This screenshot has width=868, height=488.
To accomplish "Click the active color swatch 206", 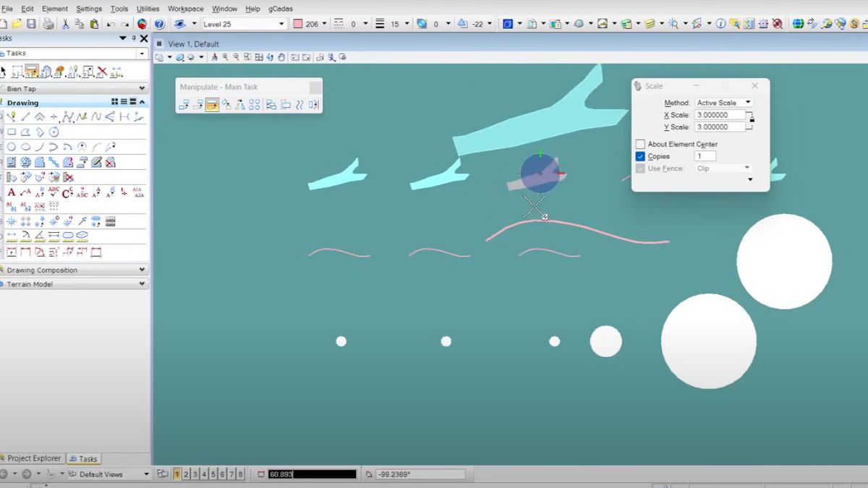I will [x=298, y=24].
